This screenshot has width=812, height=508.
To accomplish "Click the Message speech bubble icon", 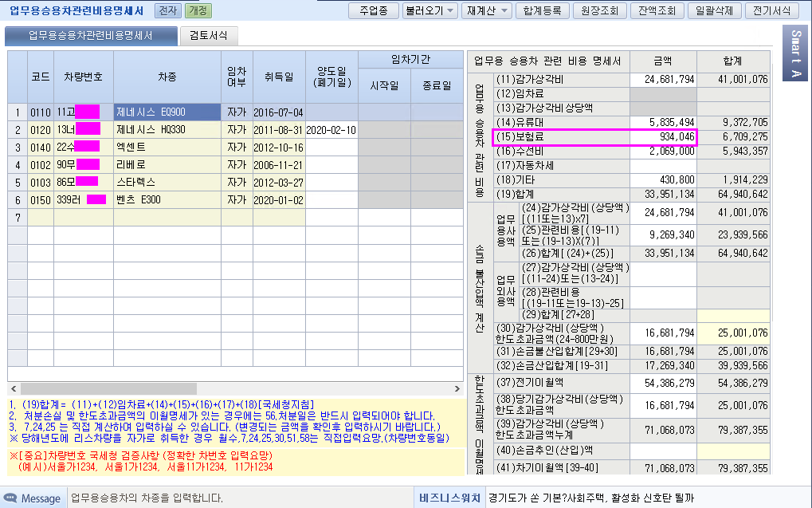I will [12, 498].
